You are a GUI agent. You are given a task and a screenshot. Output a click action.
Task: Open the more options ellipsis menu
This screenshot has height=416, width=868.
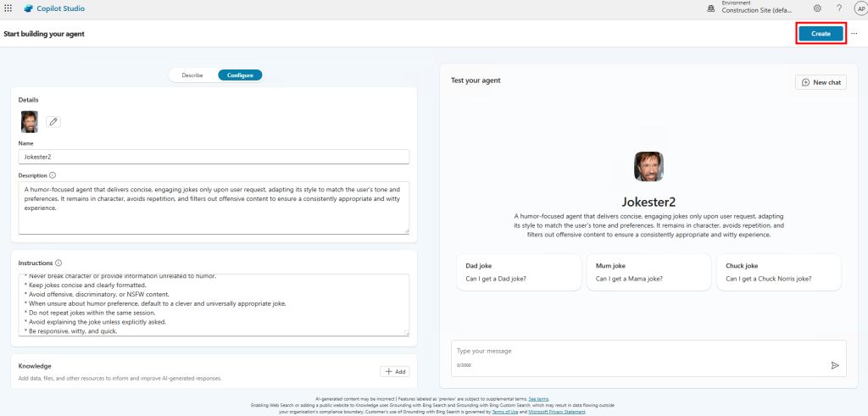coord(854,33)
